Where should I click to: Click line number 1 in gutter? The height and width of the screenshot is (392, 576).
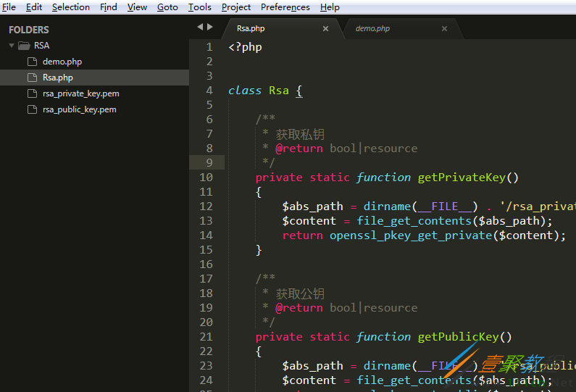pyautogui.click(x=209, y=47)
